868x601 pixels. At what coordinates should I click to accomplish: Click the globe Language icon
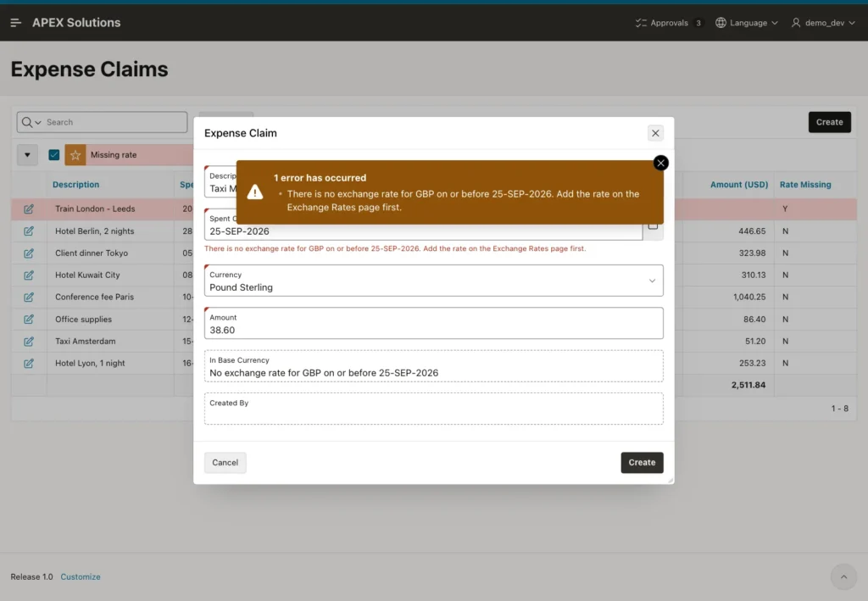coord(721,23)
